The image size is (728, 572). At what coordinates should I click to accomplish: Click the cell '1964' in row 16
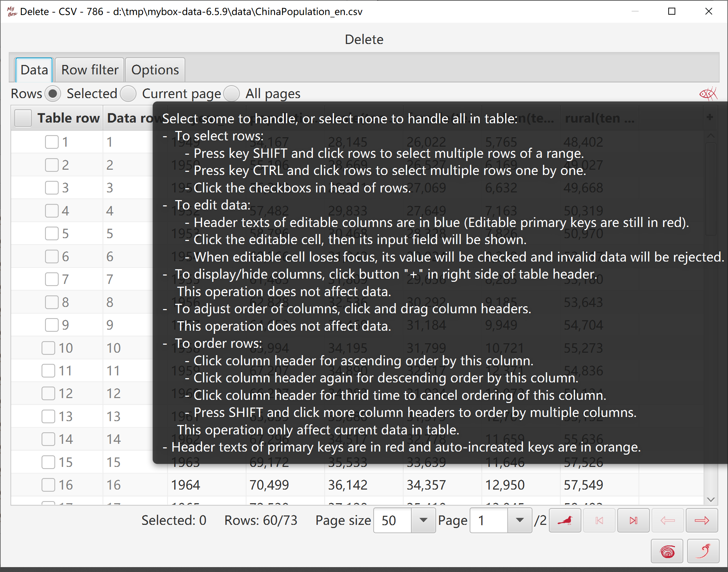207,485
